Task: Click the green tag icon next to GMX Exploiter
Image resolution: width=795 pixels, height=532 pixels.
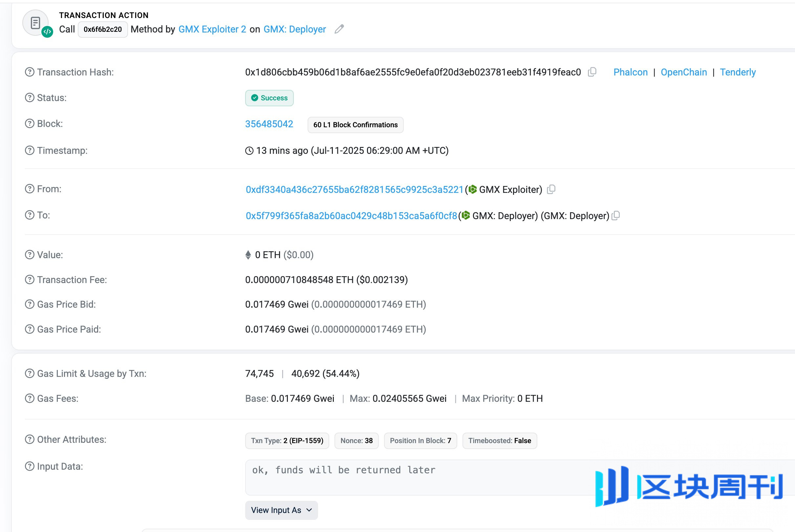Action: tap(473, 189)
